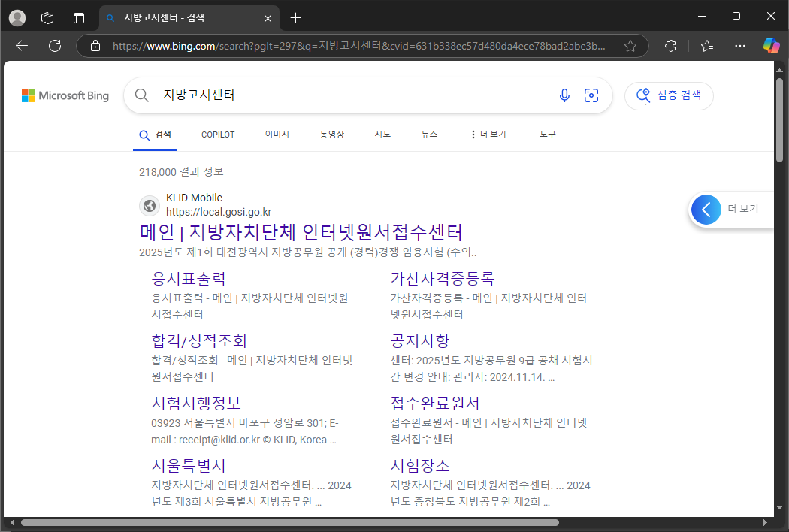This screenshot has height=532, width=789.
Task: Open the 시험장소 sitelink
Action: click(420, 466)
